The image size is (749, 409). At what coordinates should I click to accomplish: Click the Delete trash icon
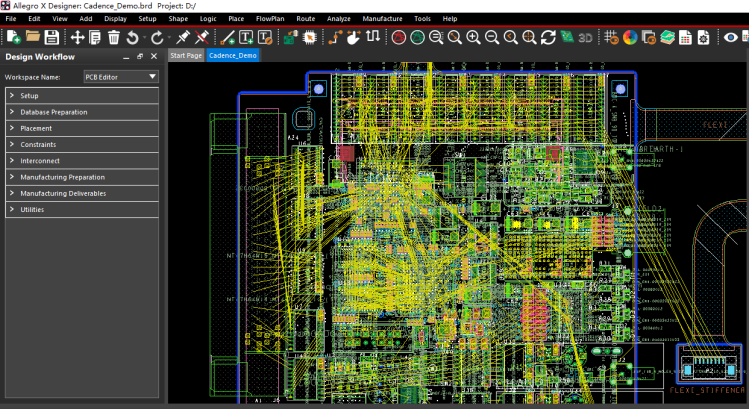(114, 37)
